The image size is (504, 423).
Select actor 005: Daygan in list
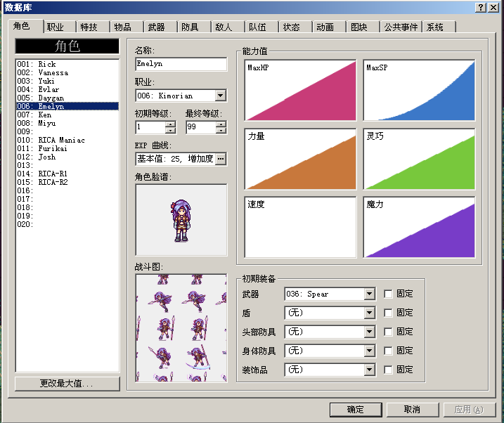coord(67,98)
